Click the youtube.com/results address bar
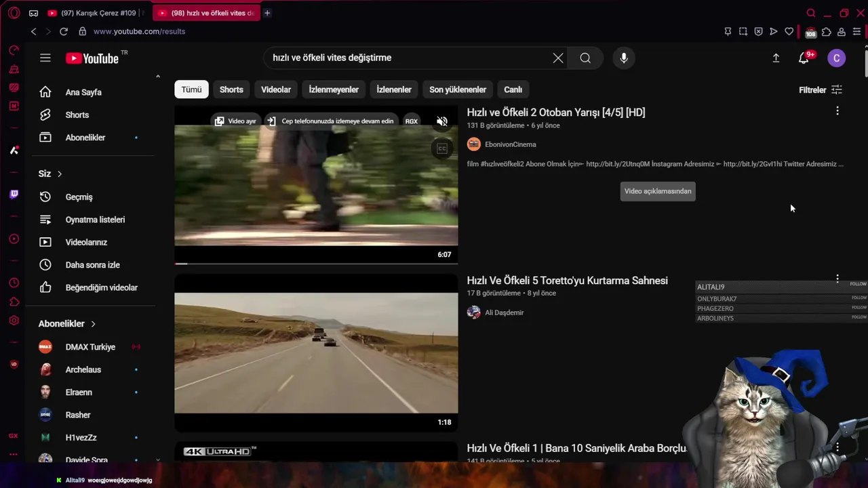This screenshot has width=868, height=488. click(140, 31)
